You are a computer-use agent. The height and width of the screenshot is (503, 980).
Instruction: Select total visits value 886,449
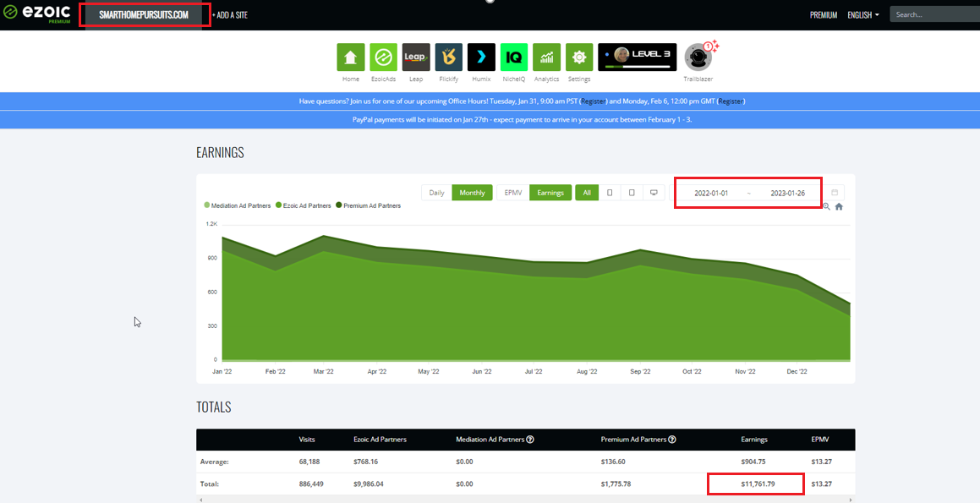tap(311, 484)
